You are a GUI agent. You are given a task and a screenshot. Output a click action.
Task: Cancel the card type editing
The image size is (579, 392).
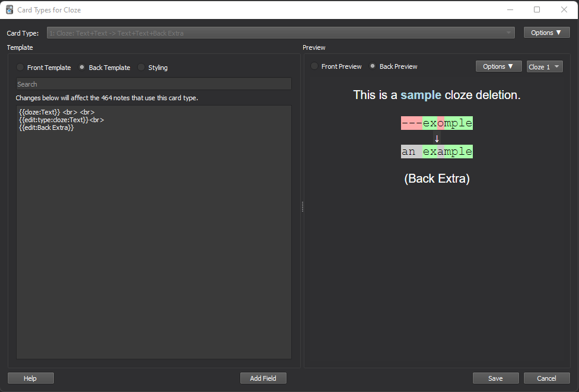[546, 378]
